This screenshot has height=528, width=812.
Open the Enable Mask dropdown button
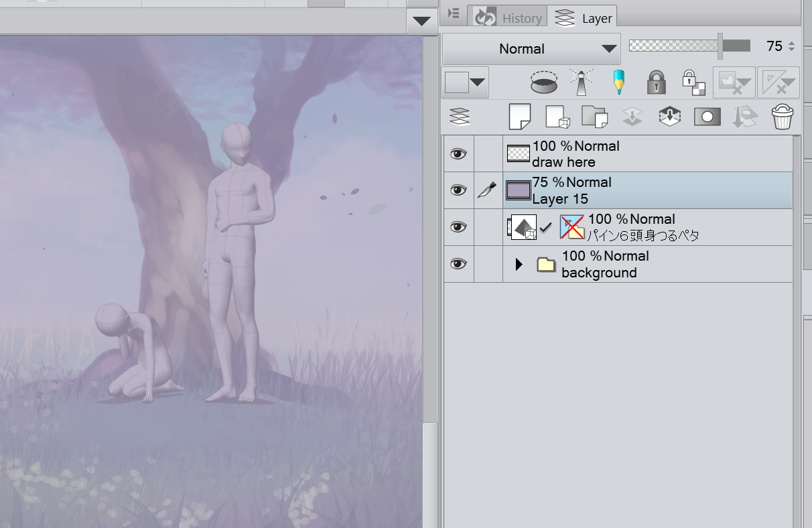734,82
